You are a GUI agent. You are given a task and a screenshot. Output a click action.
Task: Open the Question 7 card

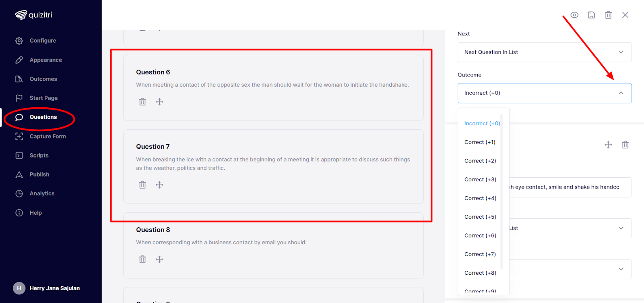point(273,166)
